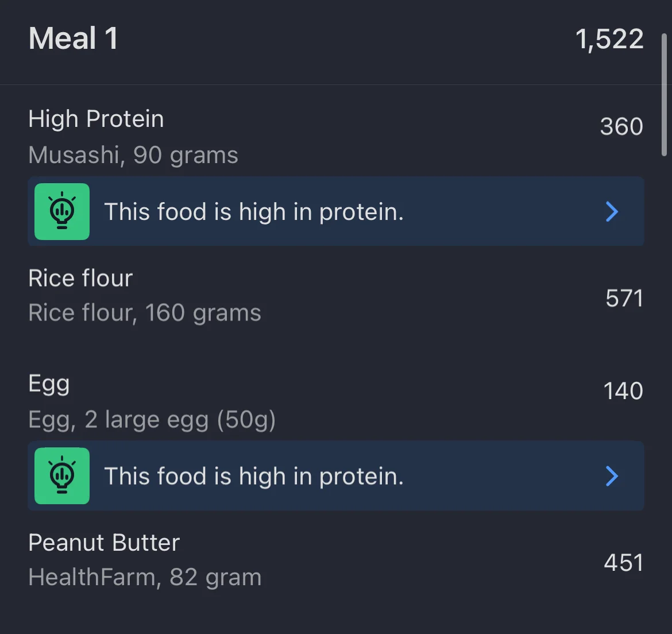The image size is (672, 634).
Task: Tap the lightbulb icon under High Protein
Action: click(x=62, y=211)
